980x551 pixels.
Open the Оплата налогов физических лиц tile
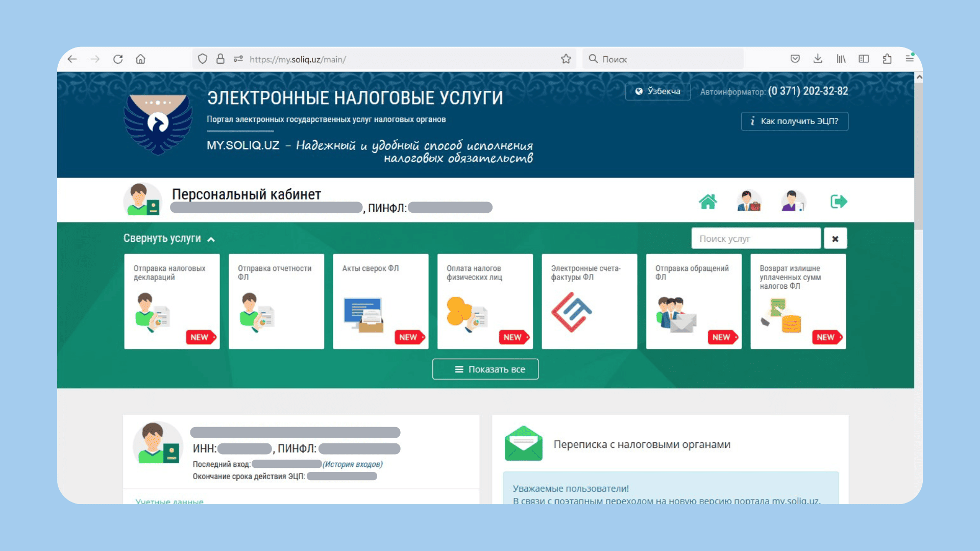(x=485, y=302)
